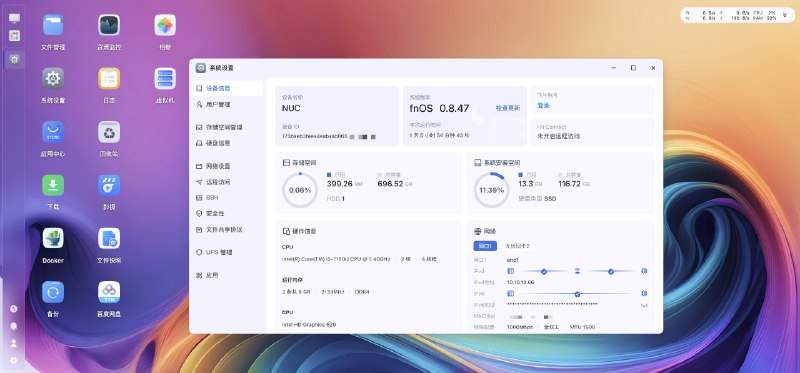800x373 pixels.
Task: Open the 虚拟机 virtual machine desktop icon
Action: 165,79
